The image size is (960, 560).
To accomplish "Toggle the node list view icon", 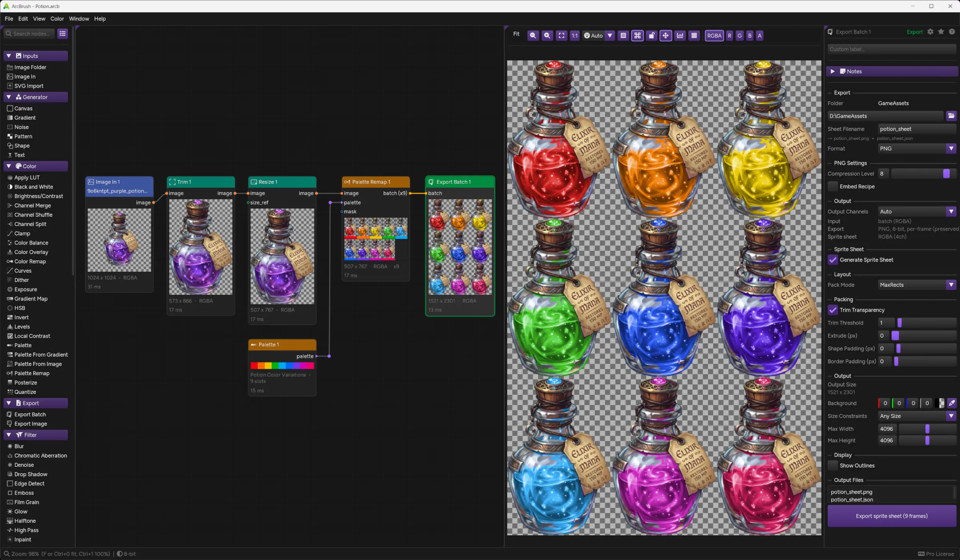I will tap(62, 34).
